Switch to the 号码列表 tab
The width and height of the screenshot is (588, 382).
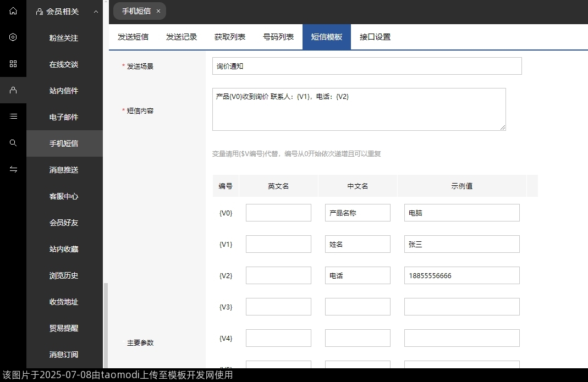pyautogui.click(x=278, y=37)
